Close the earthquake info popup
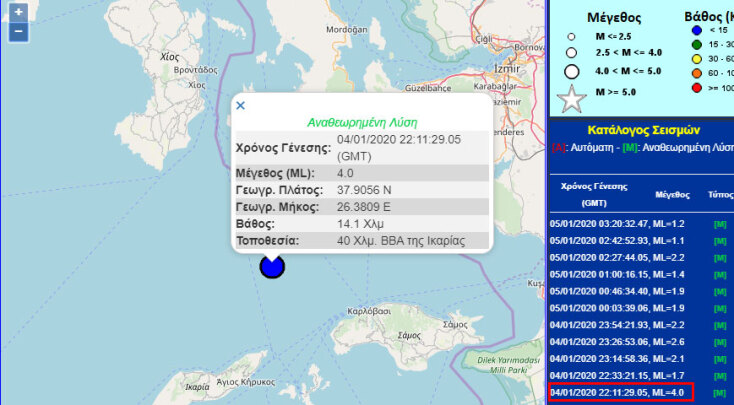Screen dimensions: 734x405 (240, 105)
